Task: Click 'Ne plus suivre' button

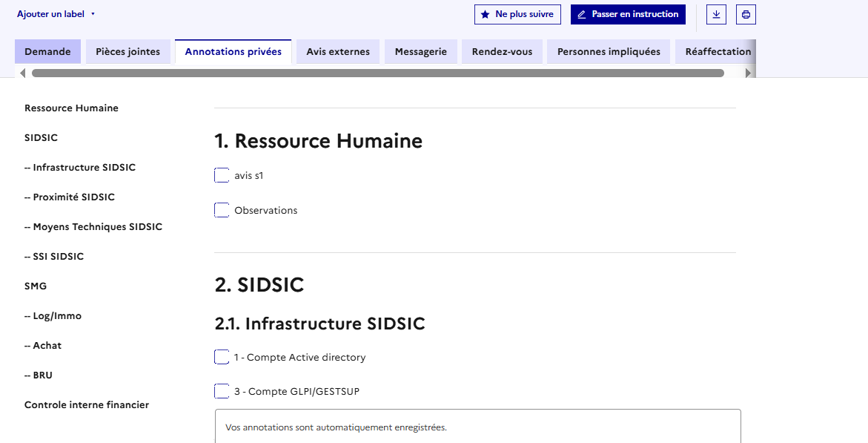Action: (517, 14)
